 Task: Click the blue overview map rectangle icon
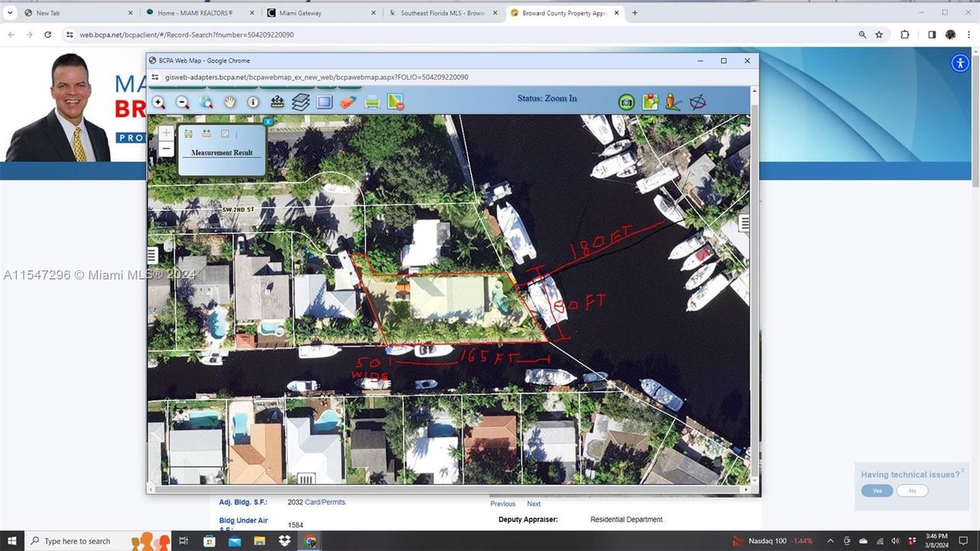(324, 102)
